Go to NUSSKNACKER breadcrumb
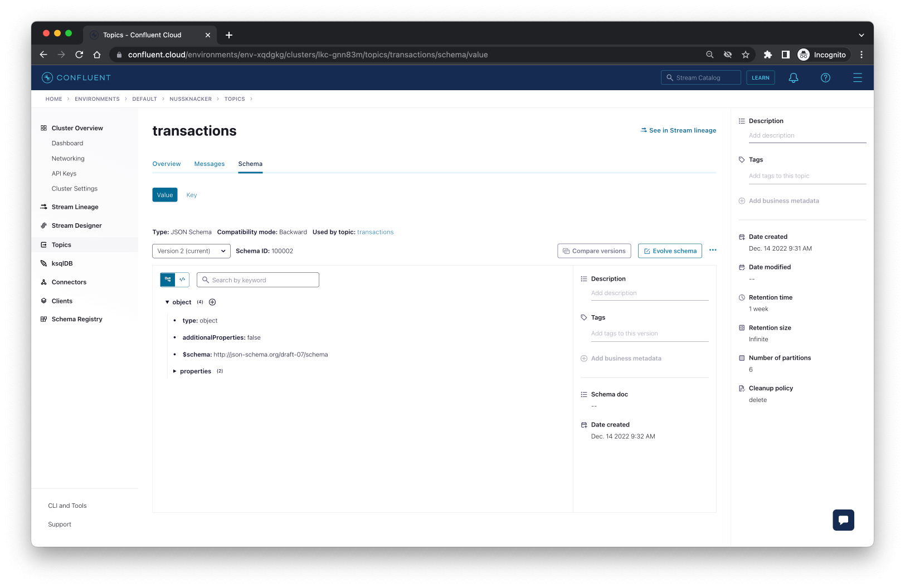The height and width of the screenshot is (588, 905). (x=191, y=99)
